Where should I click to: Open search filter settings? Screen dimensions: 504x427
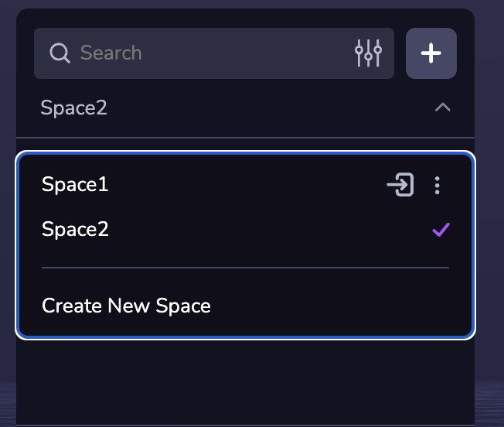(x=368, y=53)
